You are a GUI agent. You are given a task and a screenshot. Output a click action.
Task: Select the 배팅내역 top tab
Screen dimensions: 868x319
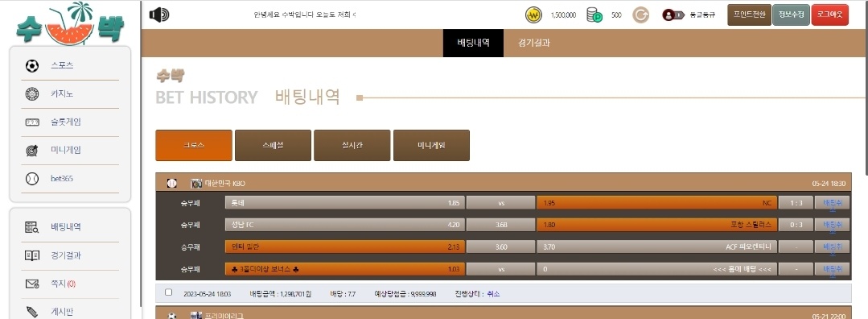pyautogui.click(x=473, y=43)
